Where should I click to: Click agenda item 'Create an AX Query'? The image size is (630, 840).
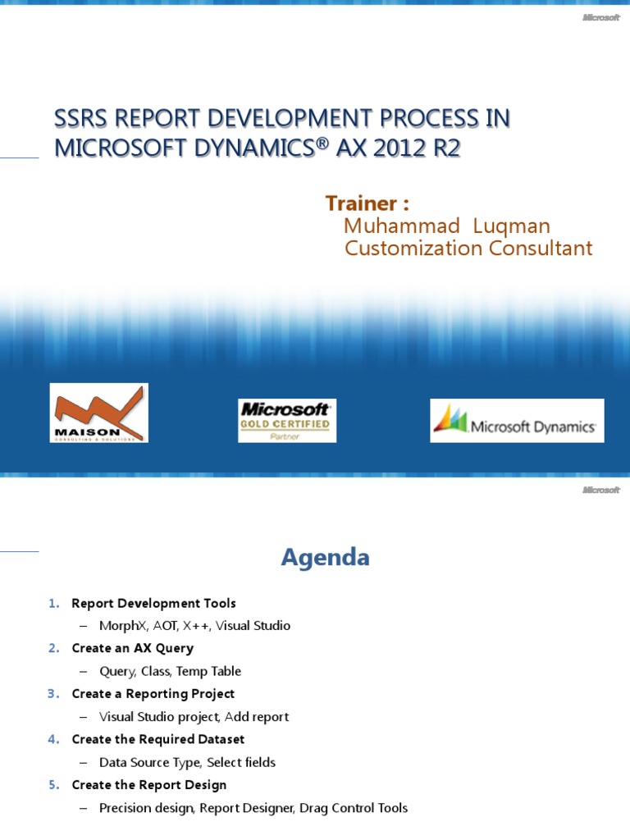(132, 648)
